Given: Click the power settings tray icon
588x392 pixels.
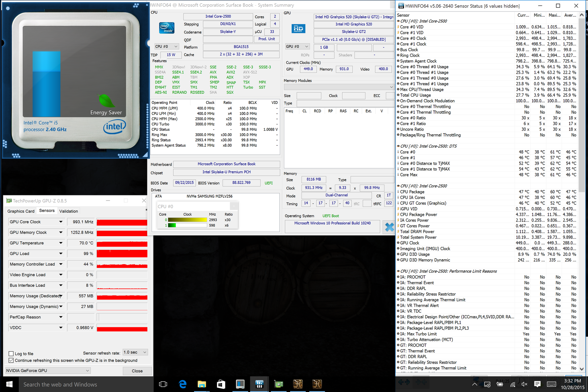Looking at the screenshot, I should click(487, 384).
